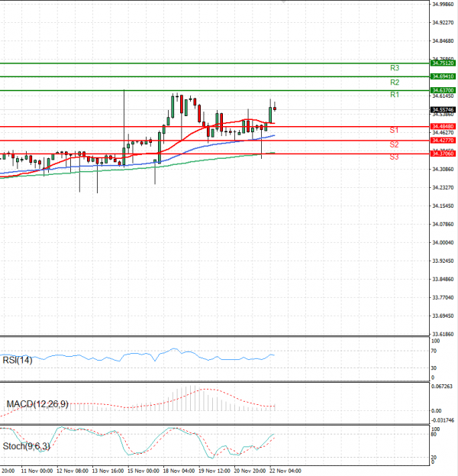Click the 12 Nov 08:00 time label
The height and width of the screenshot is (476, 458).
73,471
